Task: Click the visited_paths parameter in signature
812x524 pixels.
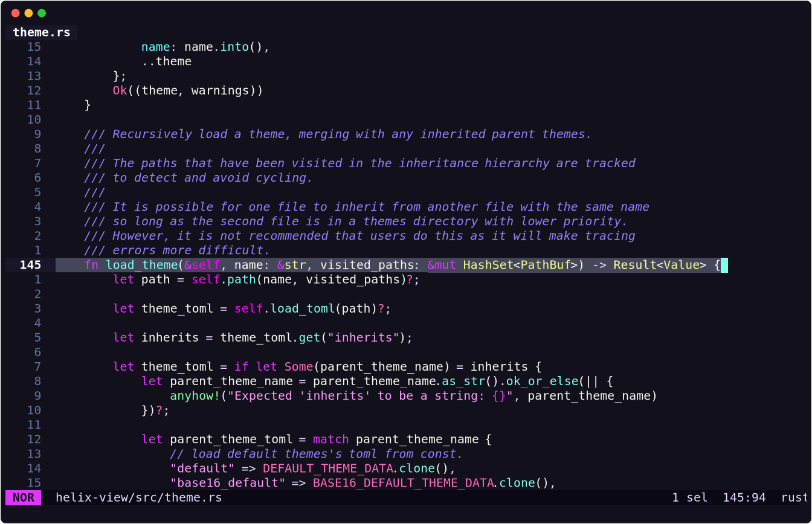Action: pos(366,265)
